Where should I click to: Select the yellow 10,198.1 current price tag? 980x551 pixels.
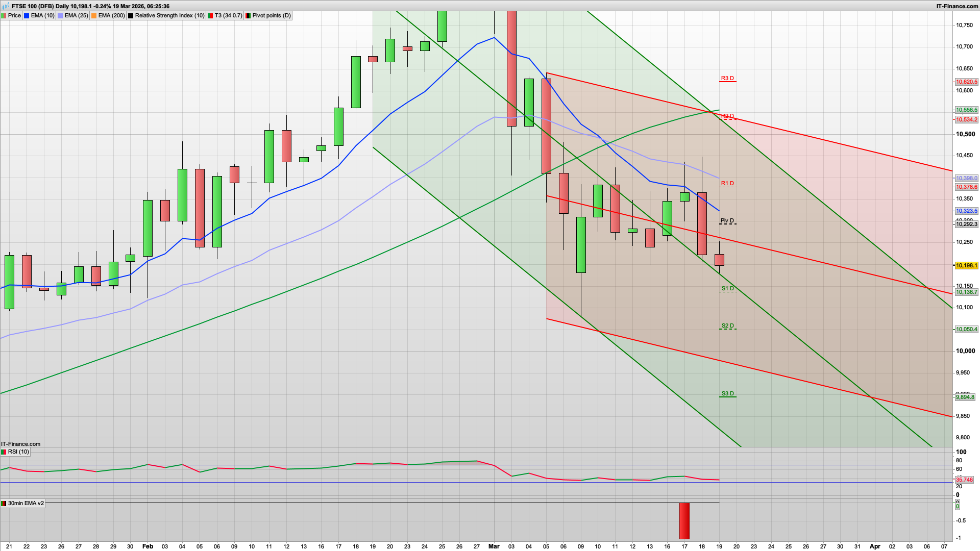coord(966,265)
